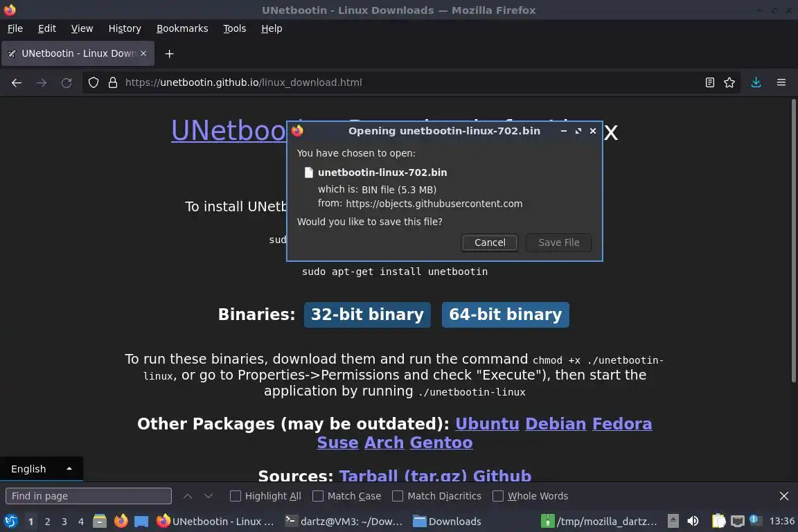Screen dimensions: 798x532
Task: Click the forward navigation arrow
Action: click(x=42, y=82)
